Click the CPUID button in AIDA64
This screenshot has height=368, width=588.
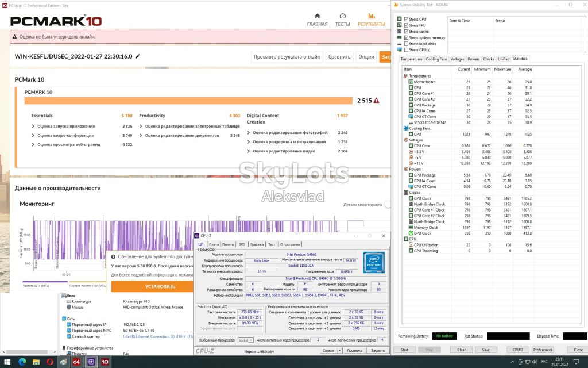[517, 350]
